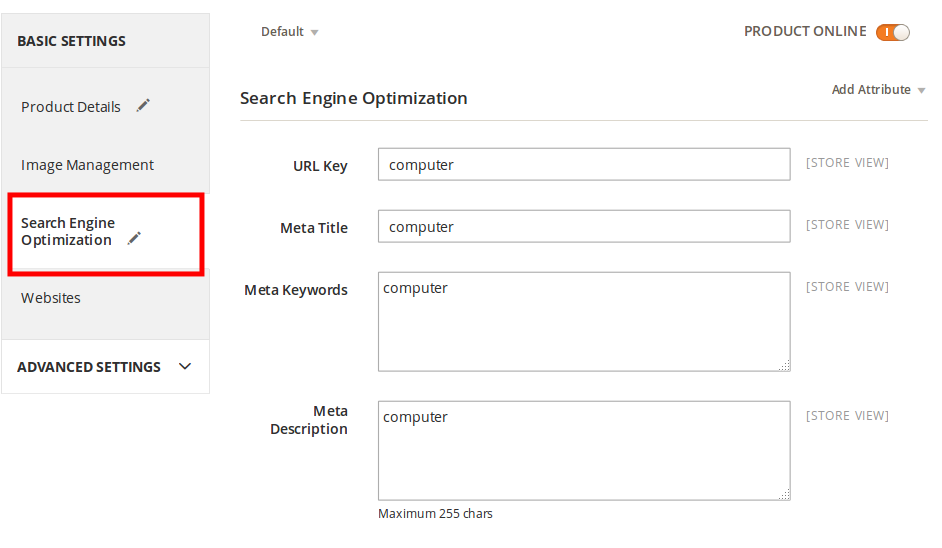Switch to the Product Details tab
This screenshot has width=942, height=548.
coord(71,107)
